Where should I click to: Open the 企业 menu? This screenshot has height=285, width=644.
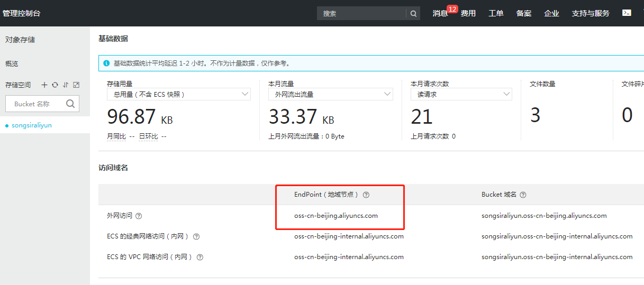551,13
